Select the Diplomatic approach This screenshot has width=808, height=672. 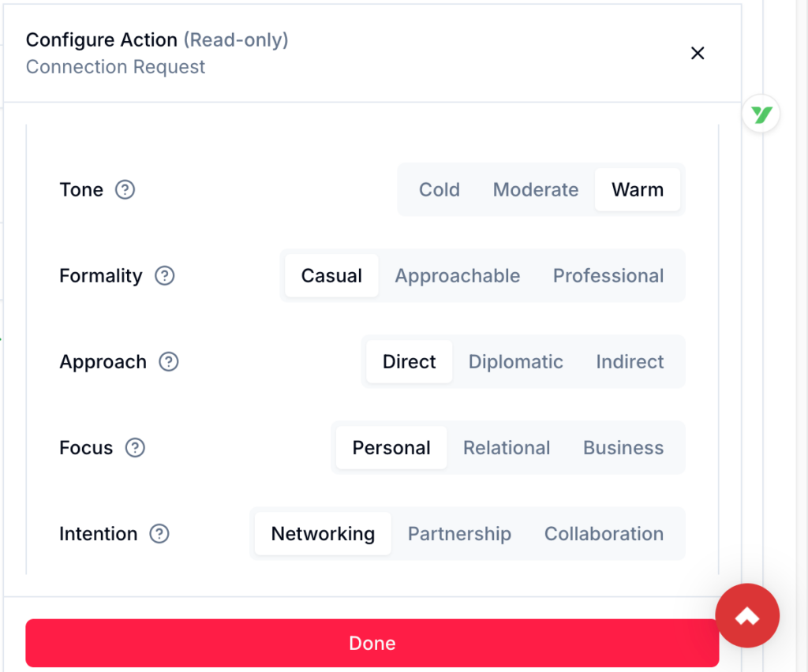point(516,362)
